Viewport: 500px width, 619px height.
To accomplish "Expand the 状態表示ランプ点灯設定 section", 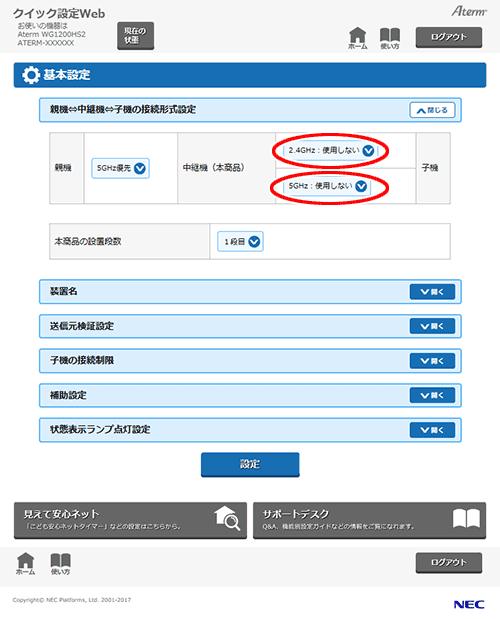I will 432,430.
